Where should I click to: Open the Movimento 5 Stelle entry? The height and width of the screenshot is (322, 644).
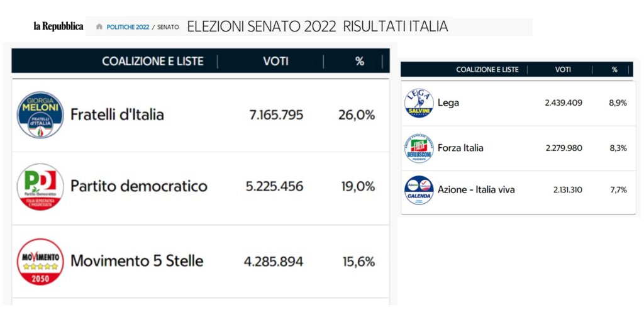(136, 261)
